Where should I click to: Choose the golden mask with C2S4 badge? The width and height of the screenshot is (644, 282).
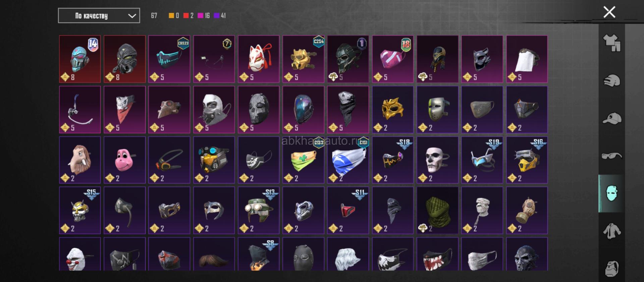tap(303, 59)
